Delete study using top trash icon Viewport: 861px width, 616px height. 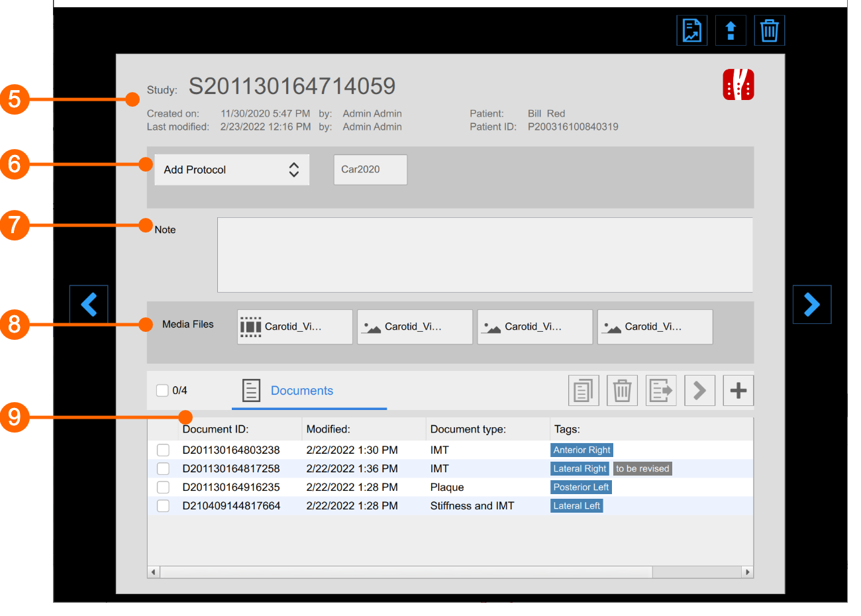tap(769, 30)
